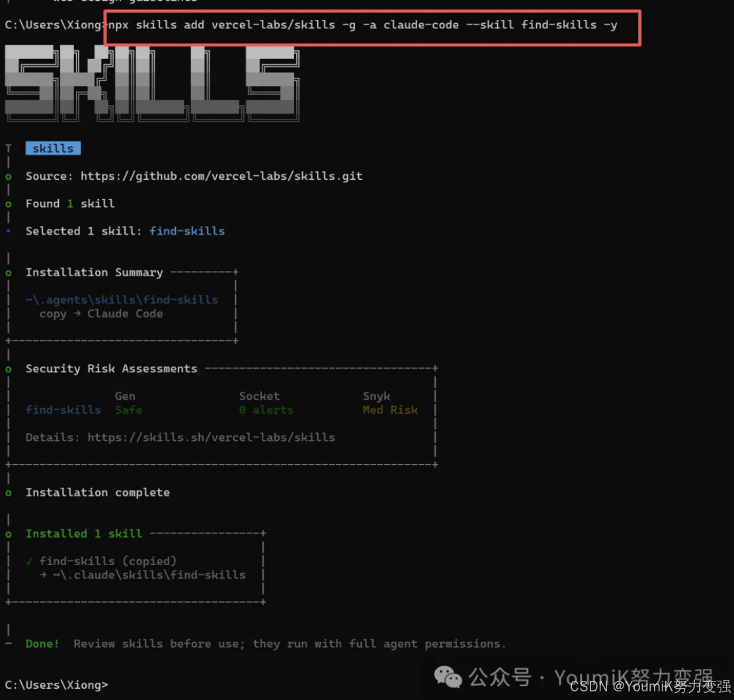This screenshot has height=700, width=734.
Task: Click the green 'Safe' rating
Action: [129, 410]
